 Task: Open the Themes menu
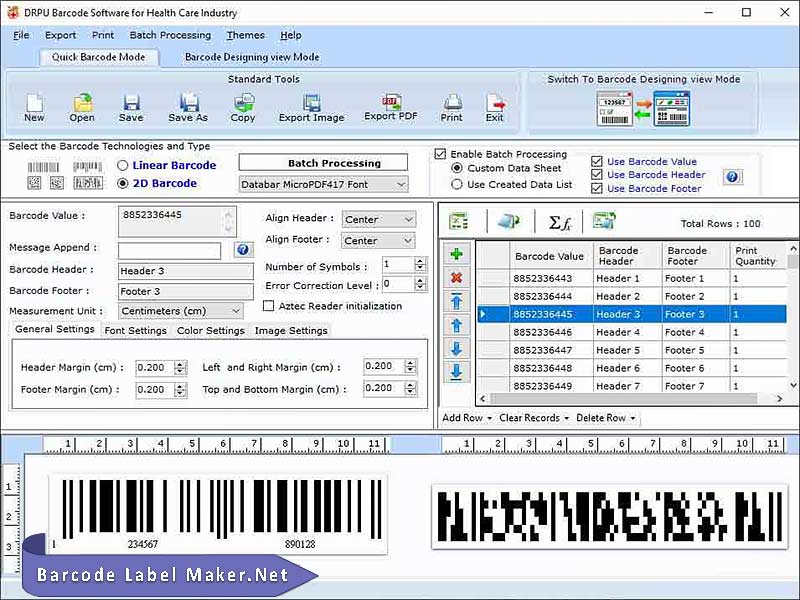[245, 35]
